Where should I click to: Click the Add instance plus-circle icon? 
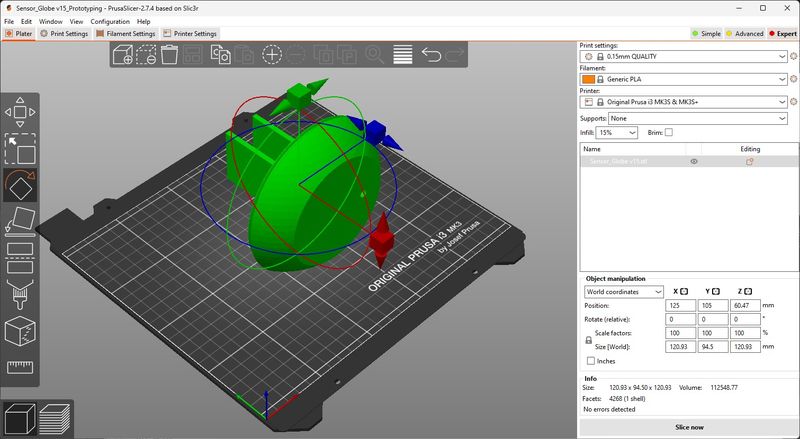pyautogui.click(x=271, y=55)
